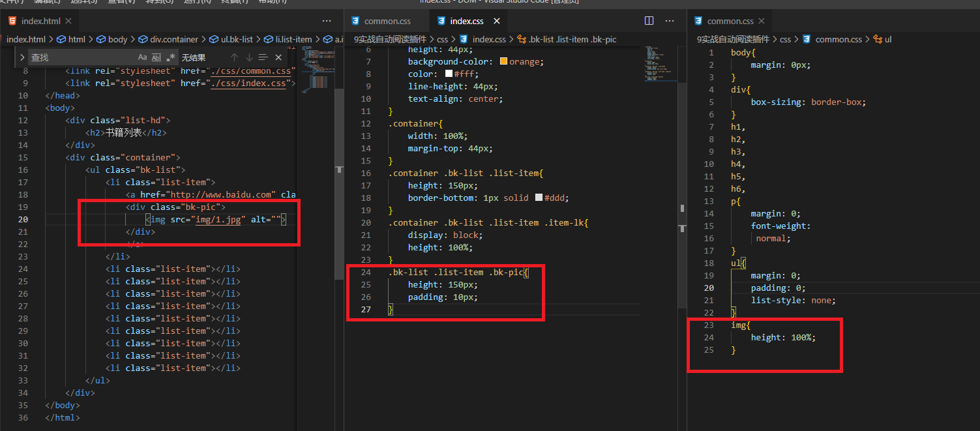Open More Actions menu beside split editor icon
The width and height of the screenshot is (980, 431).
pyautogui.click(x=669, y=21)
